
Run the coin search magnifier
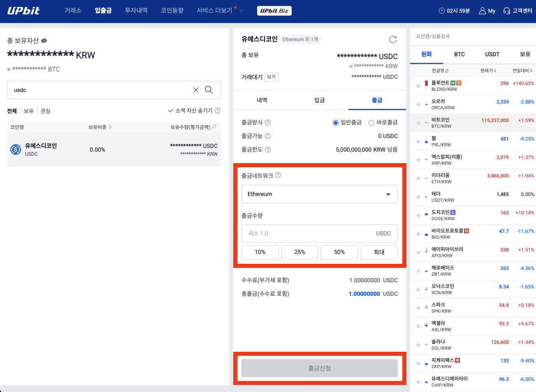[209, 90]
